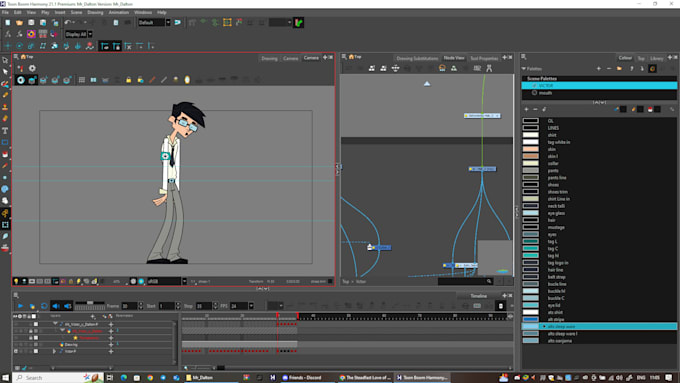The image size is (680, 383).
Task: Open the dark dropdown beside FPS in Timeline
Action: click(275, 306)
